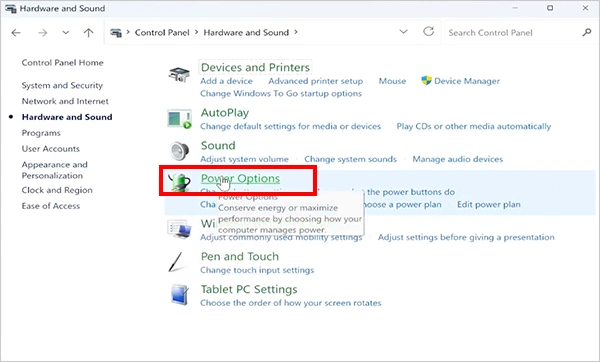Open Control Panel Home
Image resolution: width=600 pixels, height=362 pixels.
62,63
